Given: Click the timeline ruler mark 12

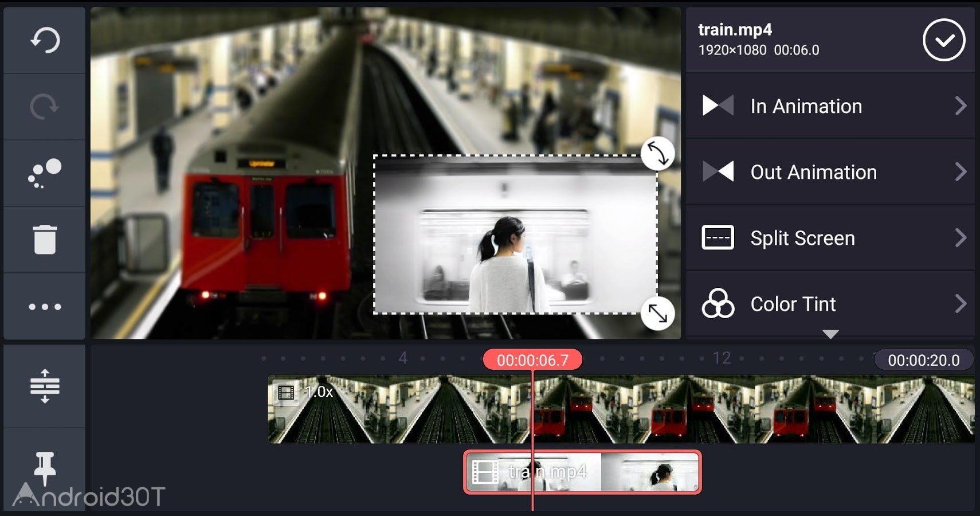Looking at the screenshot, I should click(722, 358).
